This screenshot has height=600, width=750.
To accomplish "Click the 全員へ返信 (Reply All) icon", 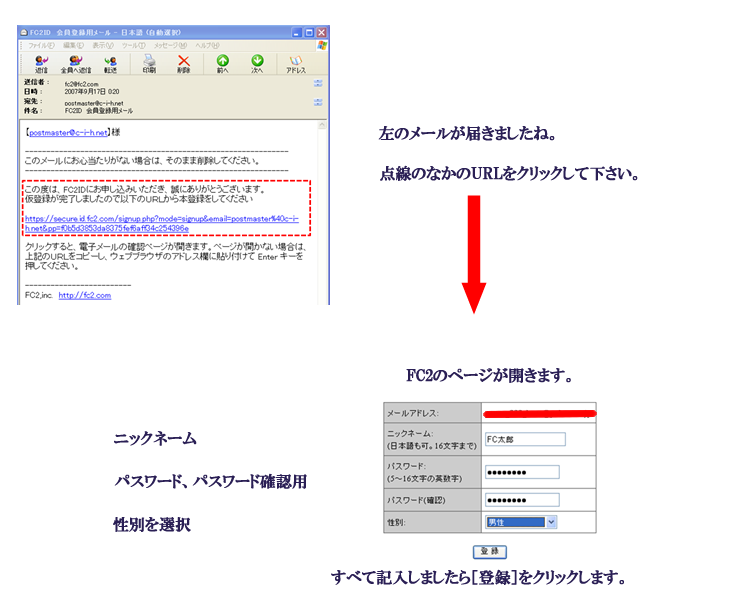I will [x=76, y=64].
